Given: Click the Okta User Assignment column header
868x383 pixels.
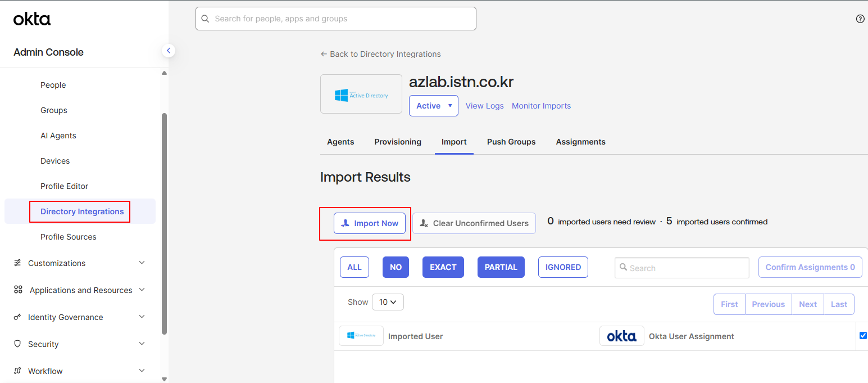Looking at the screenshot, I should click(692, 336).
